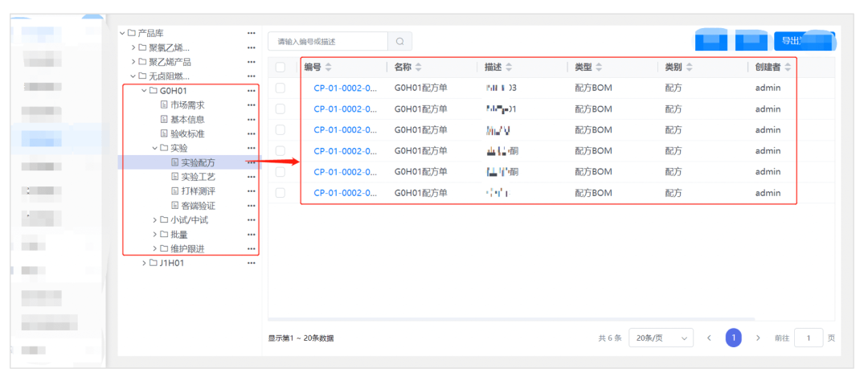
Task: Toggle the select-all header checkbox
Action: tap(280, 68)
